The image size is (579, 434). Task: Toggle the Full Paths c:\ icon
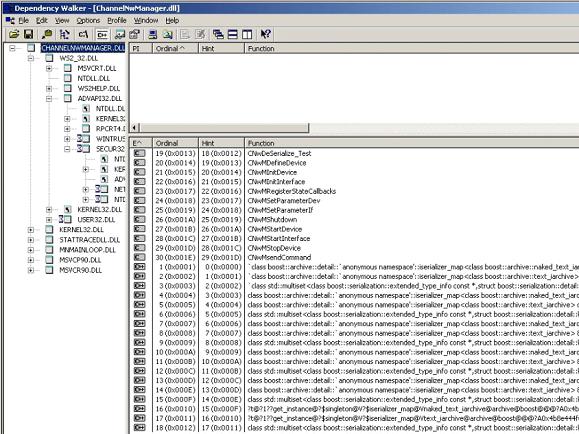tap(83, 34)
